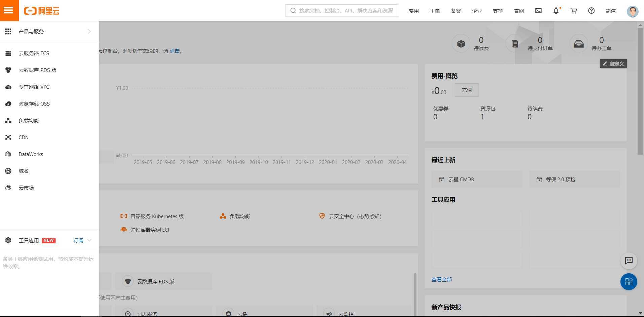Focus the top search box
This screenshot has height=317, width=644.
[342, 11]
